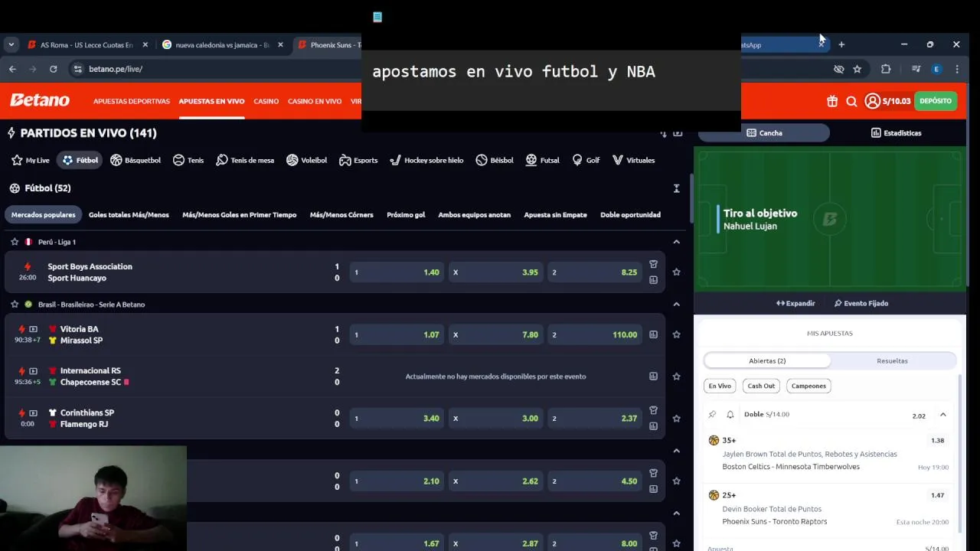Expand the Cancha field view
This screenshot has width=980, height=551.
(795, 303)
